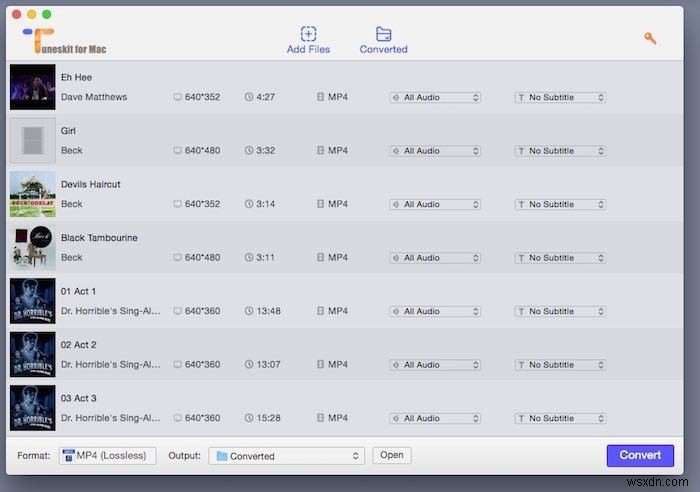Image resolution: width=700 pixels, height=492 pixels.
Task: Expand the No Subtitle dropdown for 03 Act 3
Action: coord(560,419)
